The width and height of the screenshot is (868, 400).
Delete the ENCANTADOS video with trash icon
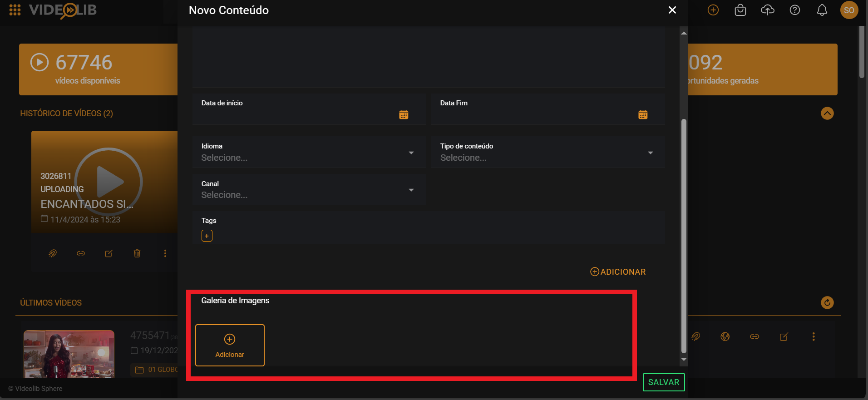click(x=137, y=253)
